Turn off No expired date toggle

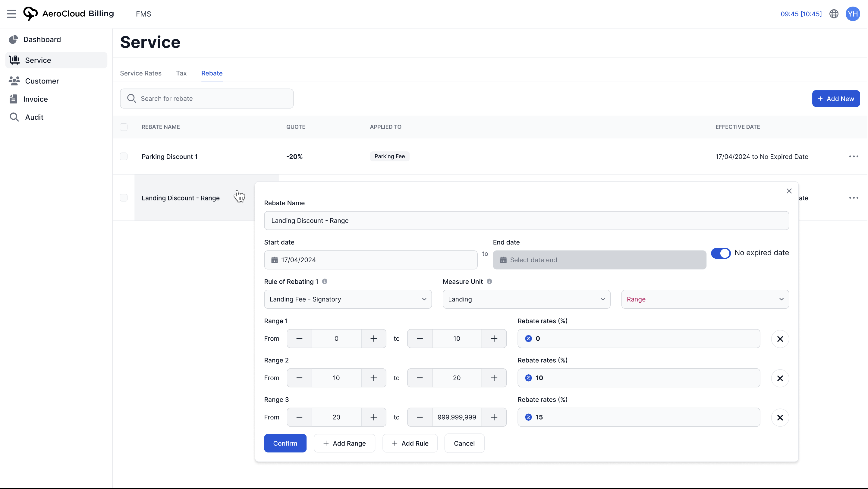(x=720, y=253)
